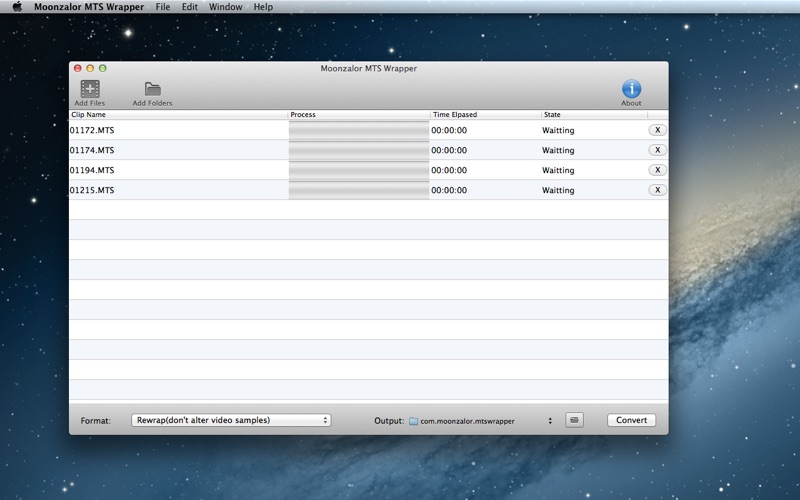Close the window with the red button

point(78,68)
